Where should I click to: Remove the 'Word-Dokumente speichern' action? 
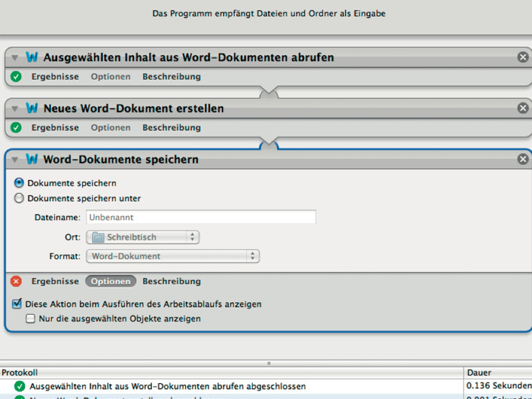(x=523, y=159)
